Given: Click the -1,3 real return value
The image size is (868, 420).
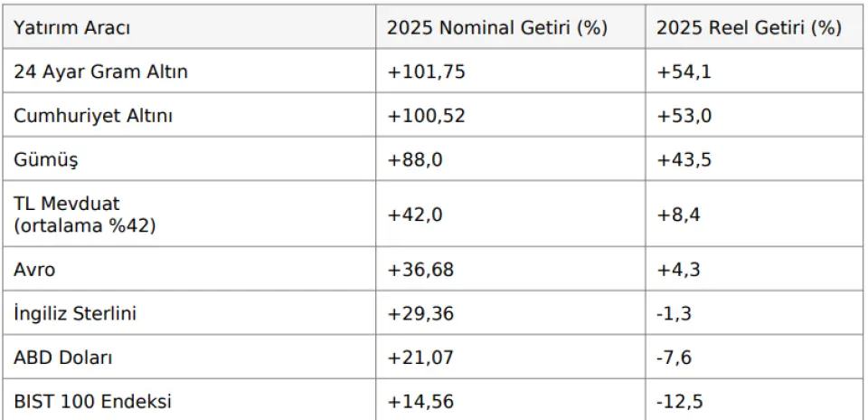Looking at the screenshot, I should tap(673, 314).
